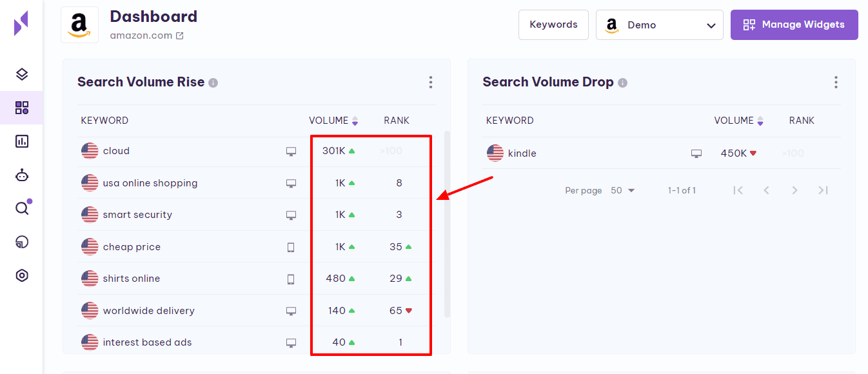Click the Keywords button

[553, 25]
